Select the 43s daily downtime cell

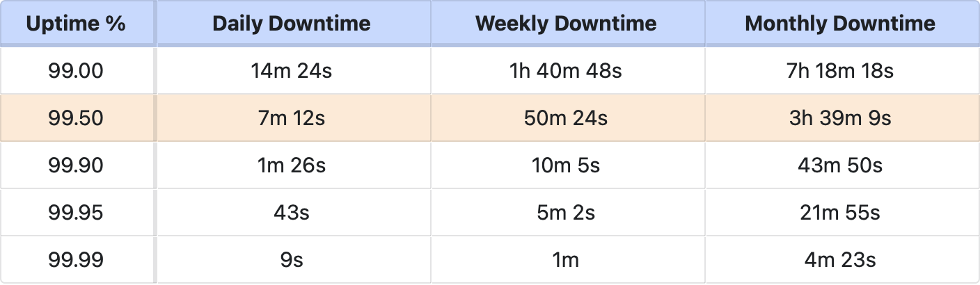292,212
